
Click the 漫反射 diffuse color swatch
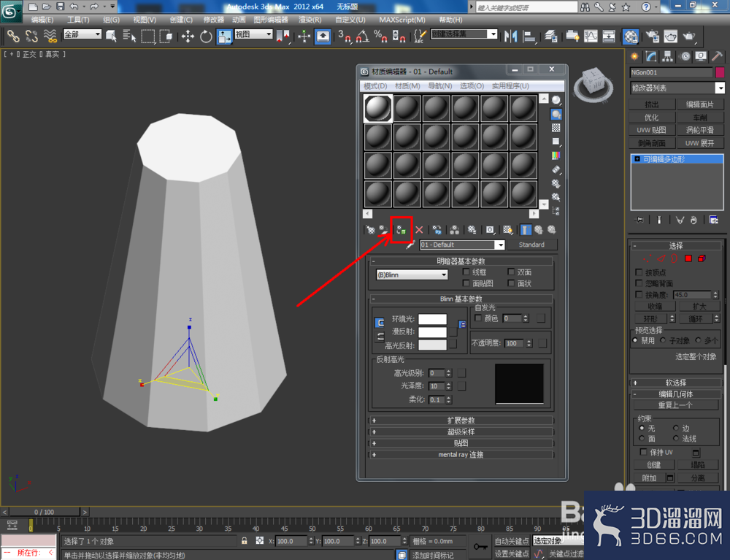432,332
